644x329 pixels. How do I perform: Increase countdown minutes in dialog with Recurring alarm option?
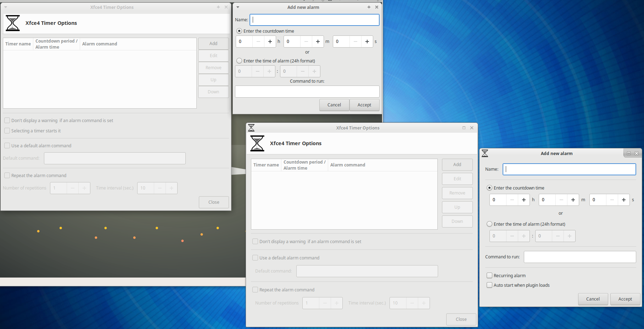(573, 200)
